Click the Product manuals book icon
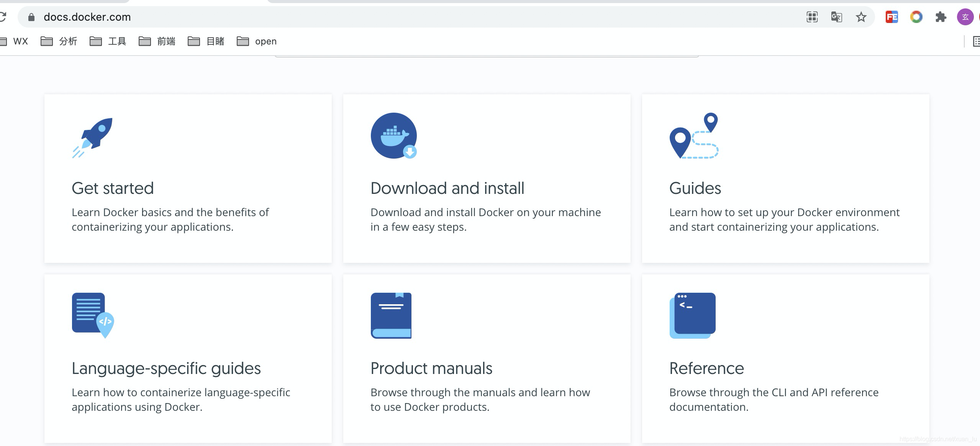980x446 pixels. click(391, 315)
